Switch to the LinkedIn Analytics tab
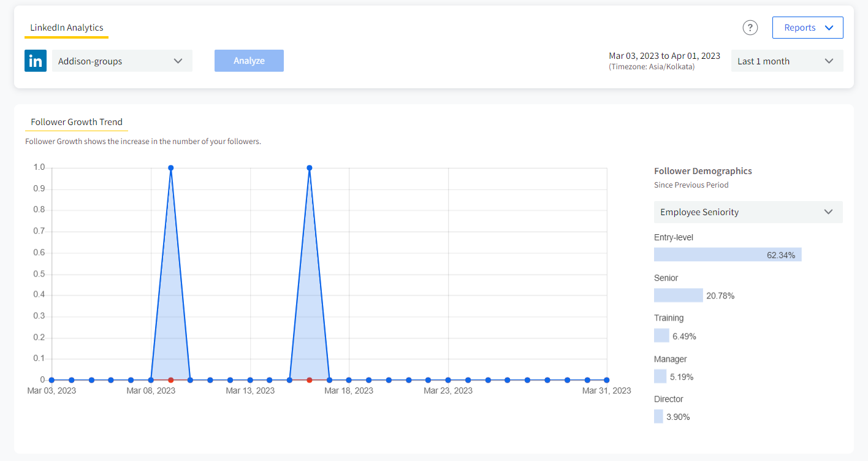Screen dimensions: 868x461 66,28
